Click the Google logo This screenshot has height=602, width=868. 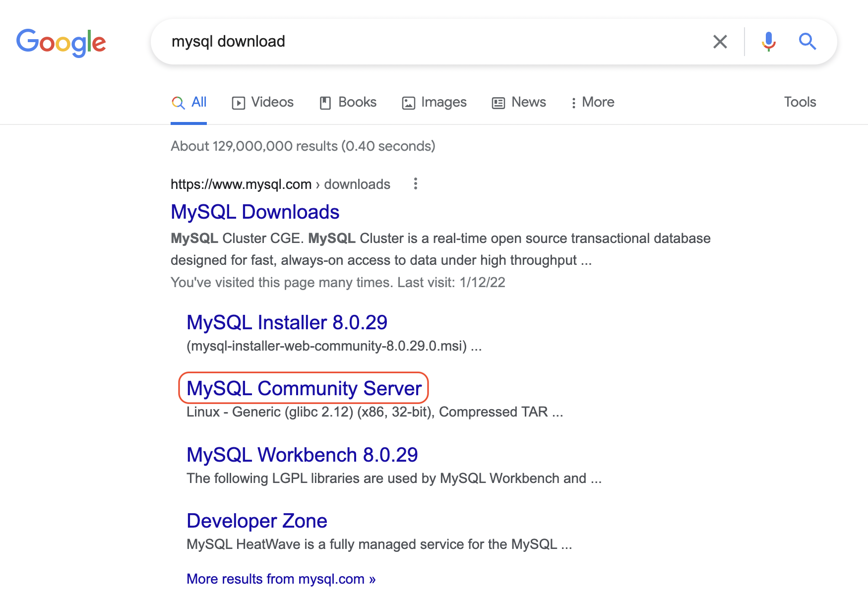tap(61, 43)
